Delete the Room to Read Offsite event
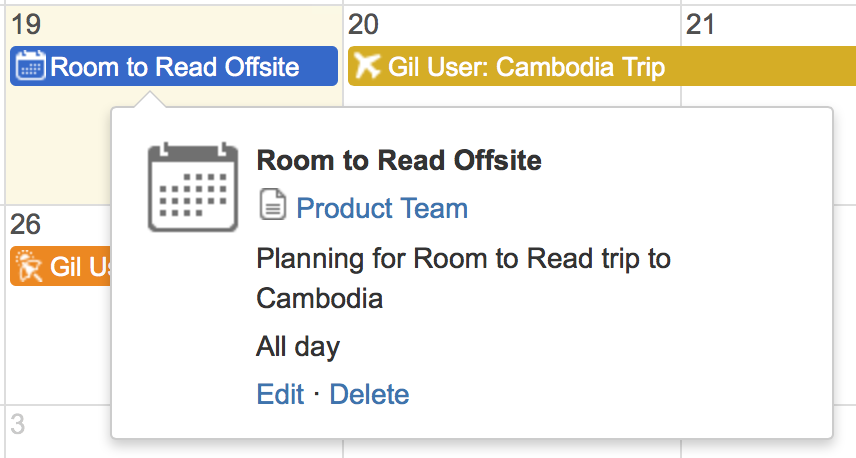Viewport: 856px width, 458px height. pyautogui.click(x=369, y=394)
